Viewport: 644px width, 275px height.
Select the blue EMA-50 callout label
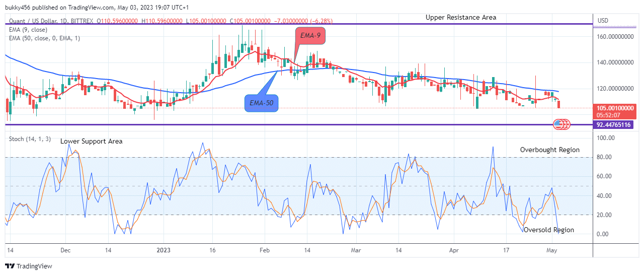point(262,103)
